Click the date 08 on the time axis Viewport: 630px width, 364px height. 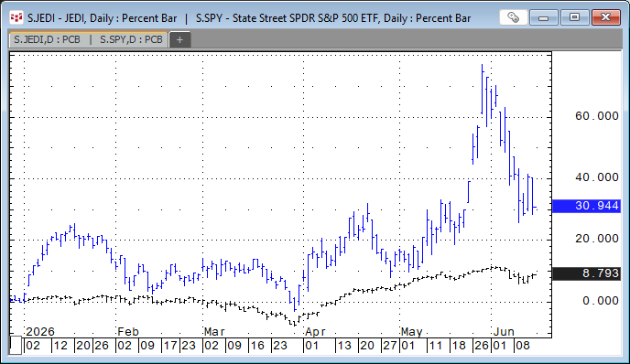[x=522, y=346]
